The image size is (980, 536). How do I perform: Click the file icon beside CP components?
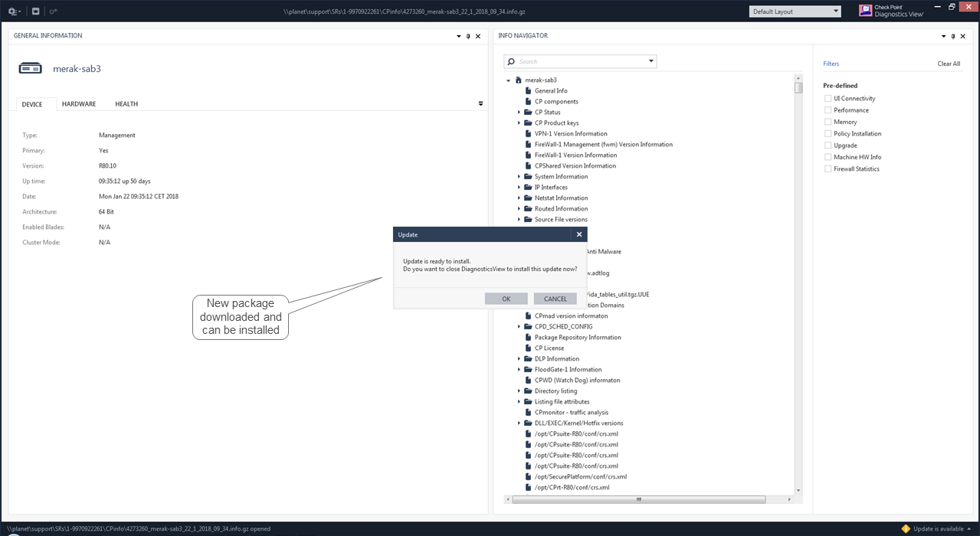coord(528,101)
